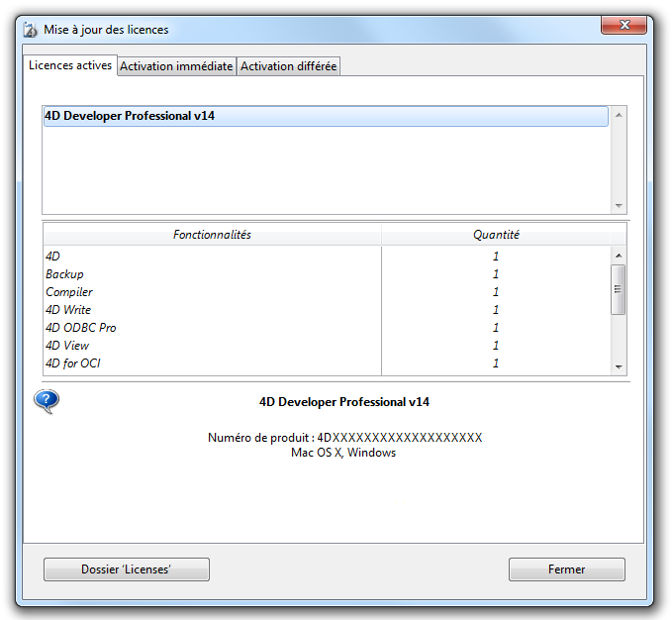Select the 4D ODBC Pro feature row

(x=328, y=328)
